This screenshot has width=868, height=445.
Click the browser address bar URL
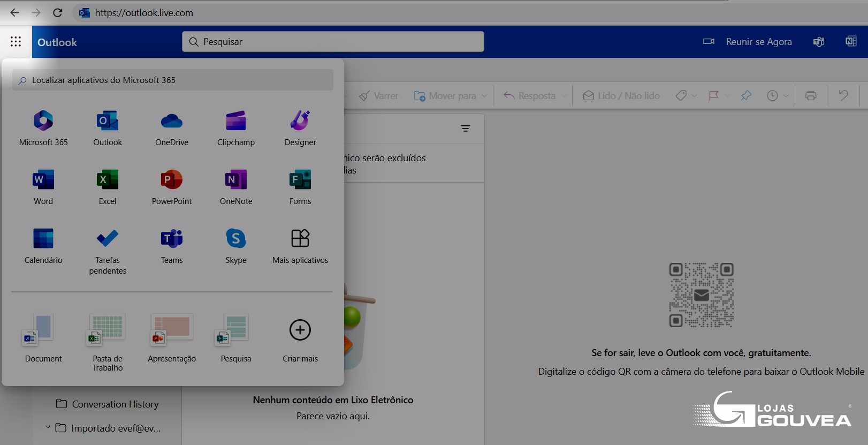tap(144, 13)
